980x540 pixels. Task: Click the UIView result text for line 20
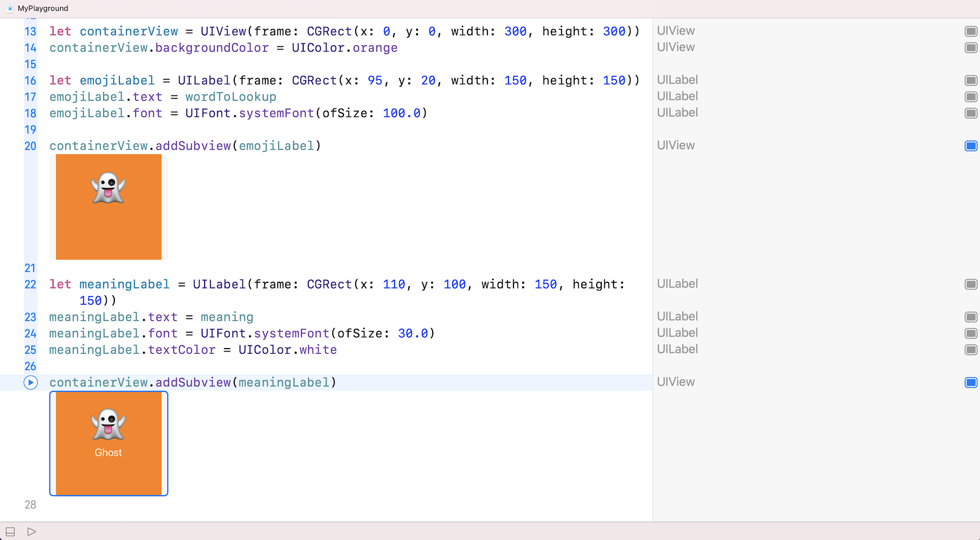click(x=676, y=145)
